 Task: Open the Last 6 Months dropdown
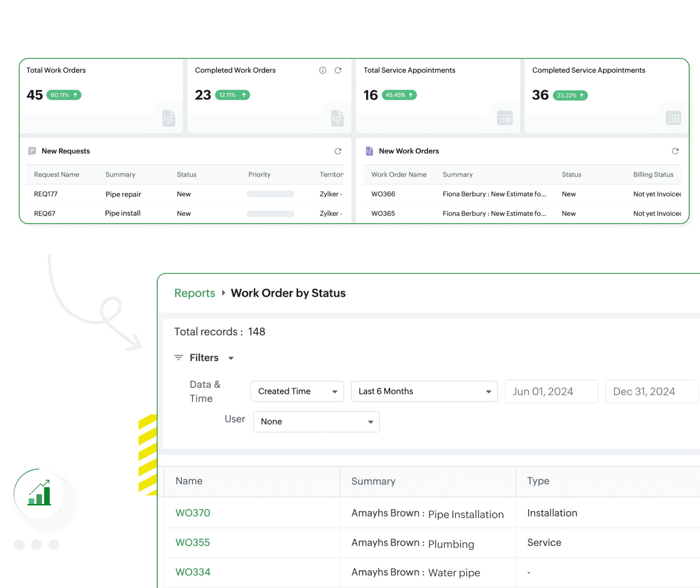click(x=424, y=392)
